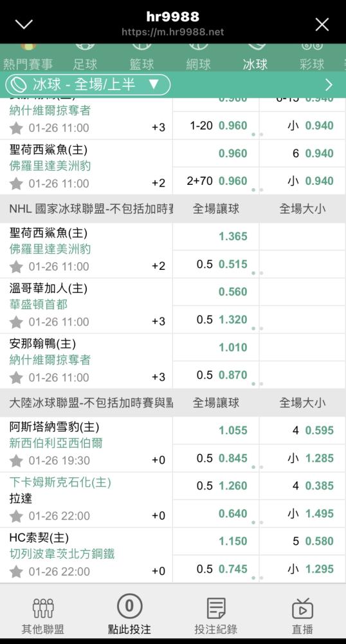Screen dimensions: 346x644
Task: Switch to the 網球 tennis tab
Action: [199, 64]
